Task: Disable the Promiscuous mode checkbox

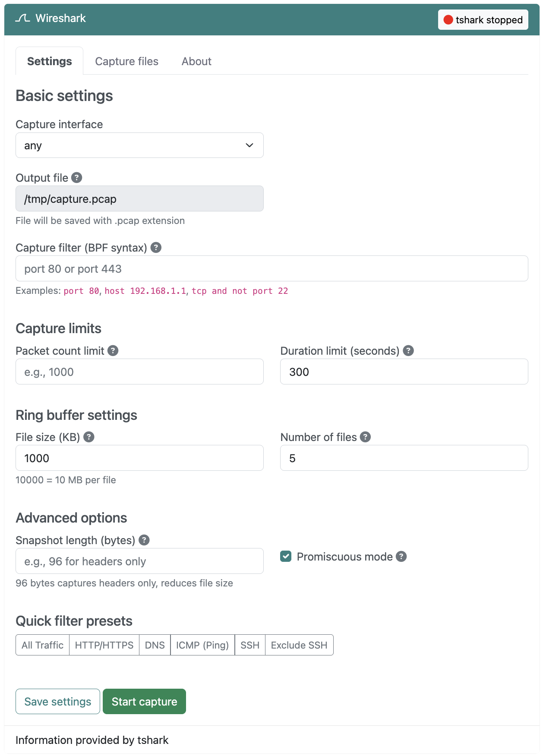Action: 286,557
